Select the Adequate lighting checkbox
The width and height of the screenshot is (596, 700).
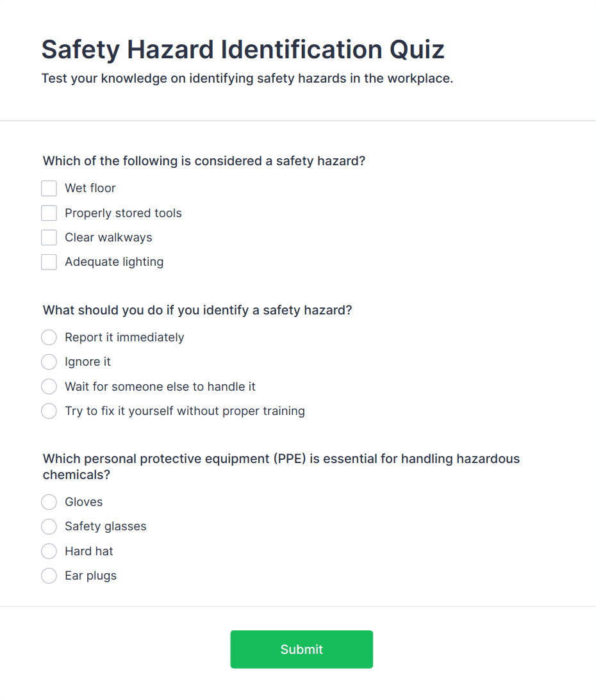click(49, 262)
